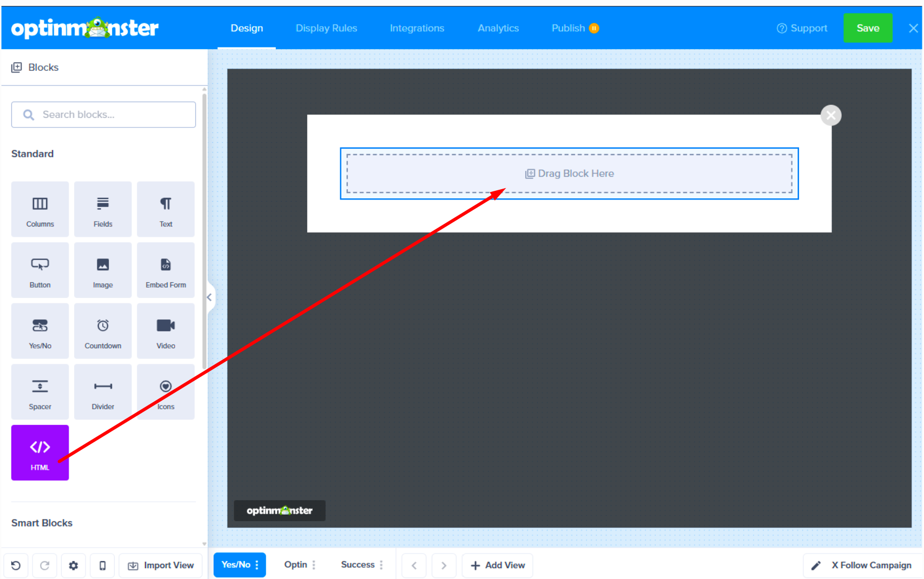
Task: Select the Yes/No block
Action: [40, 331]
